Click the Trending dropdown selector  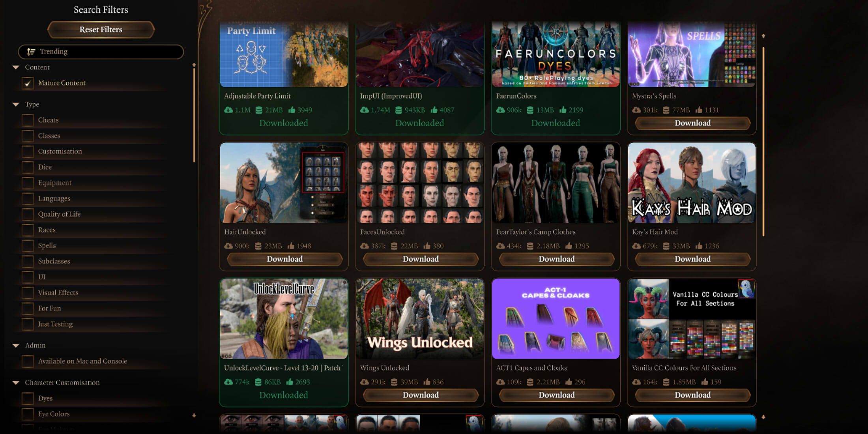tap(101, 51)
